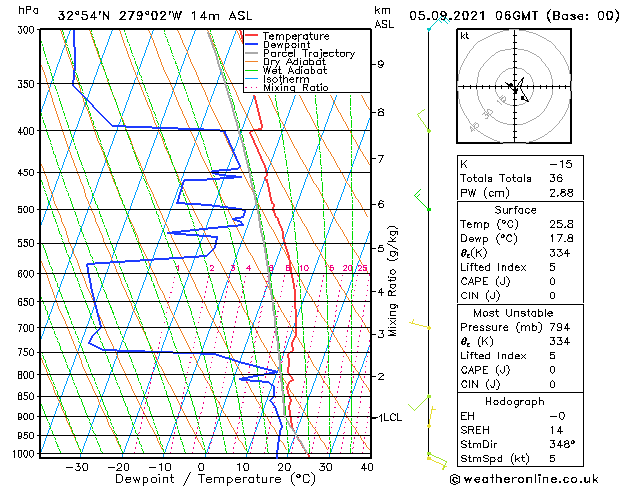Click the surface Dewp value "17.8"
This screenshot has height=486, width=629.
click(561, 239)
